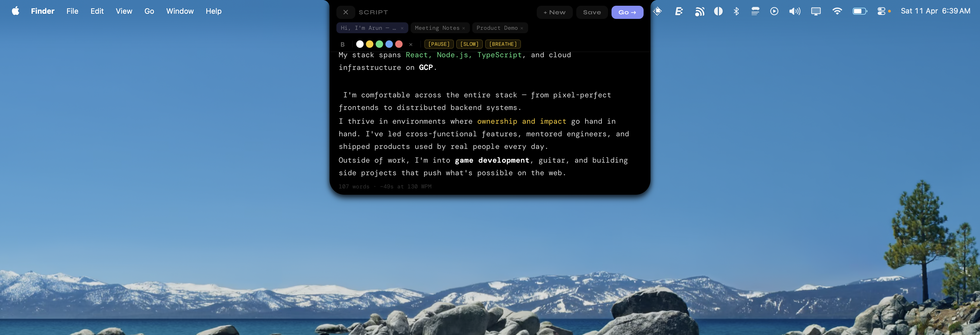Check the battery status in the menu bar

coord(859,11)
